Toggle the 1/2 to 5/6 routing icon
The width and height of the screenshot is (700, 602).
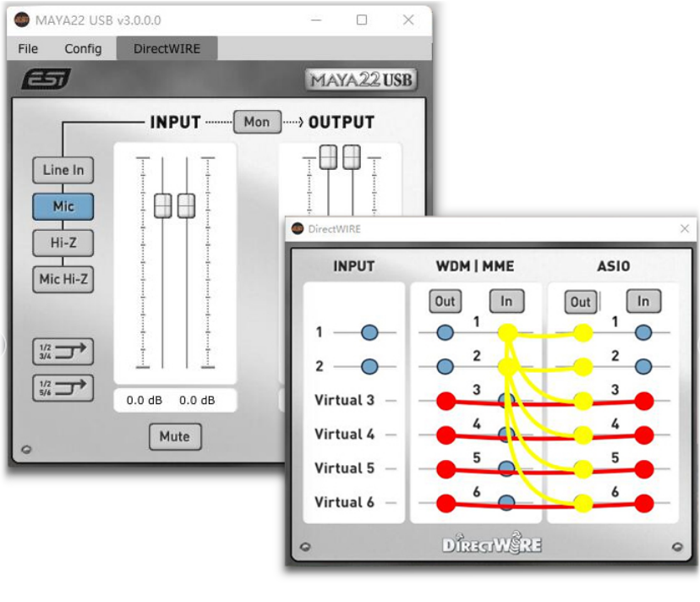tap(63, 387)
